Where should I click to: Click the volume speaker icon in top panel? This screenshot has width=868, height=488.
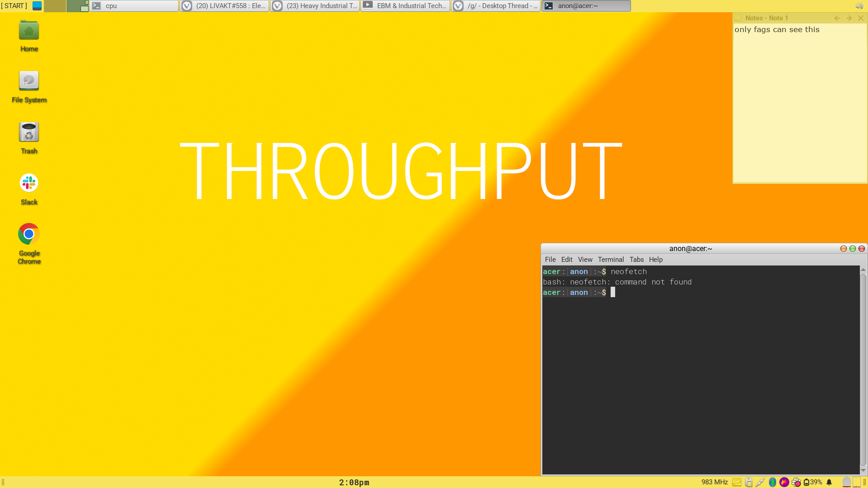click(x=859, y=6)
